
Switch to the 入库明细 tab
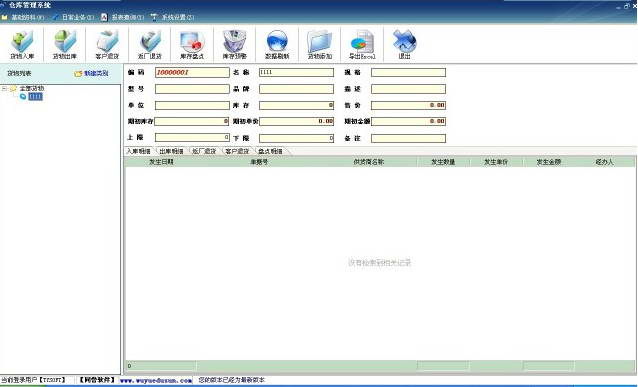[x=138, y=151]
